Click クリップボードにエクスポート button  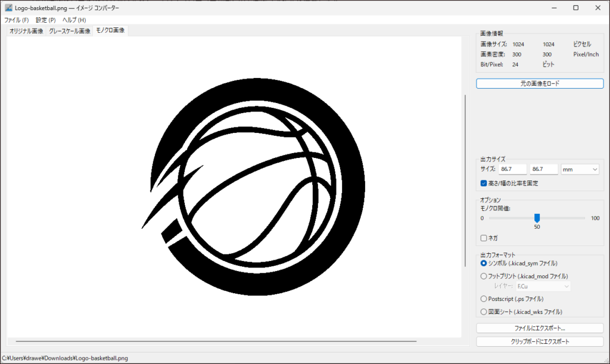(540, 341)
